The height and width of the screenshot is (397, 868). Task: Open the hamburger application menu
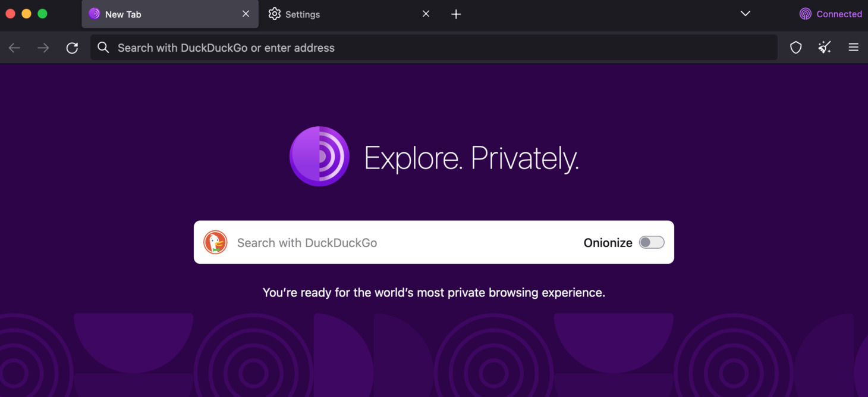(x=853, y=48)
